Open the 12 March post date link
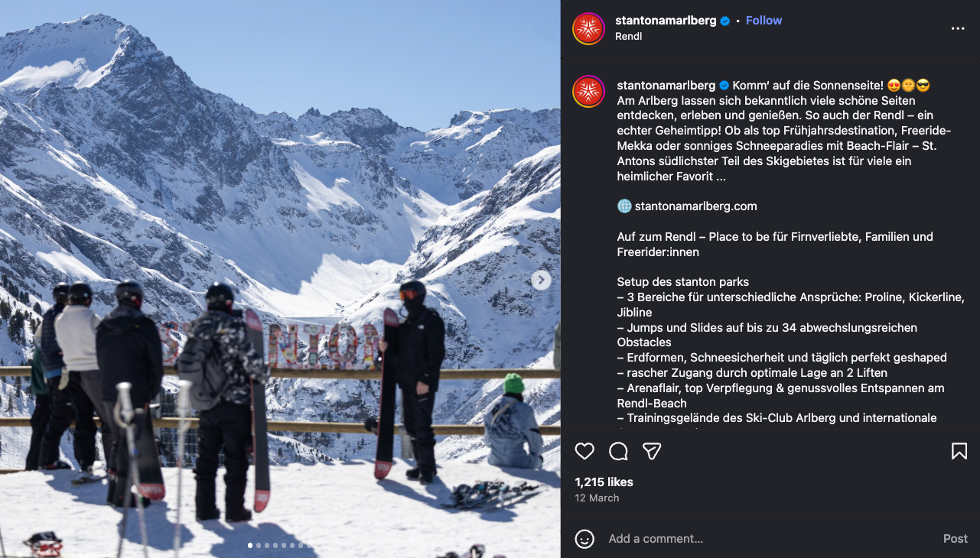The image size is (980, 558). click(597, 498)
